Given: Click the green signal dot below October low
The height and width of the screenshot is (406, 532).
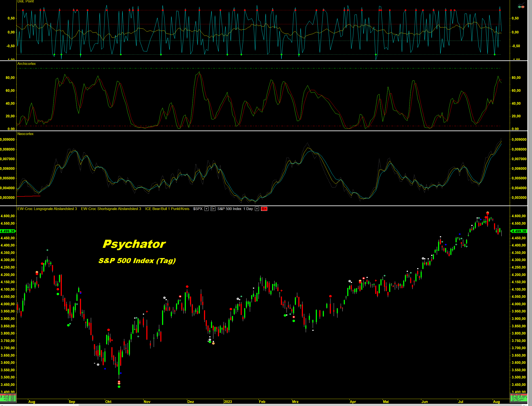Looking at the screenshot, I should [x=119, y=387].
